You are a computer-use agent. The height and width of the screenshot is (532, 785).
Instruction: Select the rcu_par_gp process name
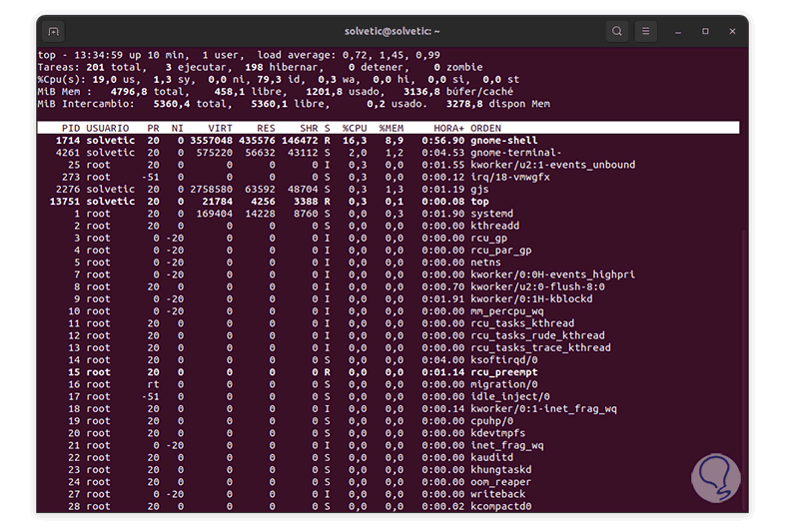point(500,251)
